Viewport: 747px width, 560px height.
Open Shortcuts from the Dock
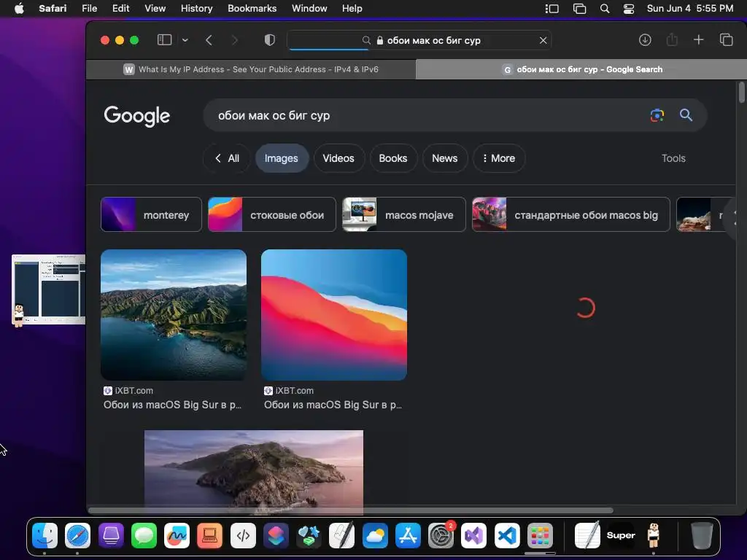click(276, 536)
